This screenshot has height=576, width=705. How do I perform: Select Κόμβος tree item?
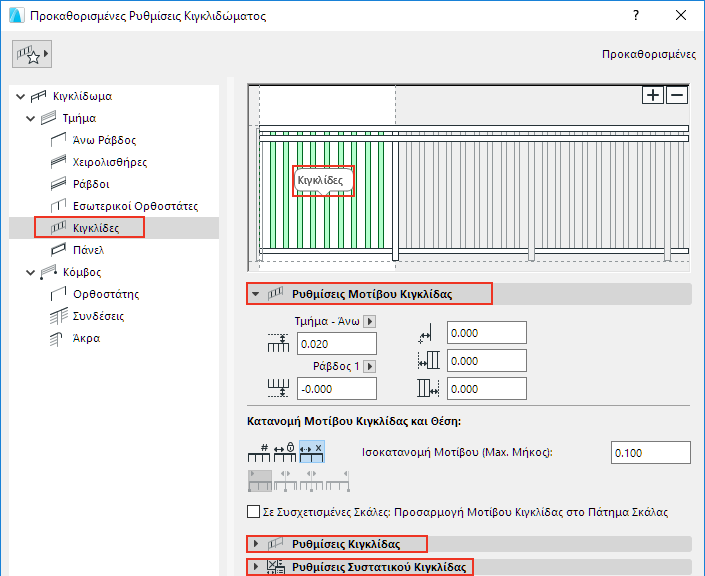(82, 272)
